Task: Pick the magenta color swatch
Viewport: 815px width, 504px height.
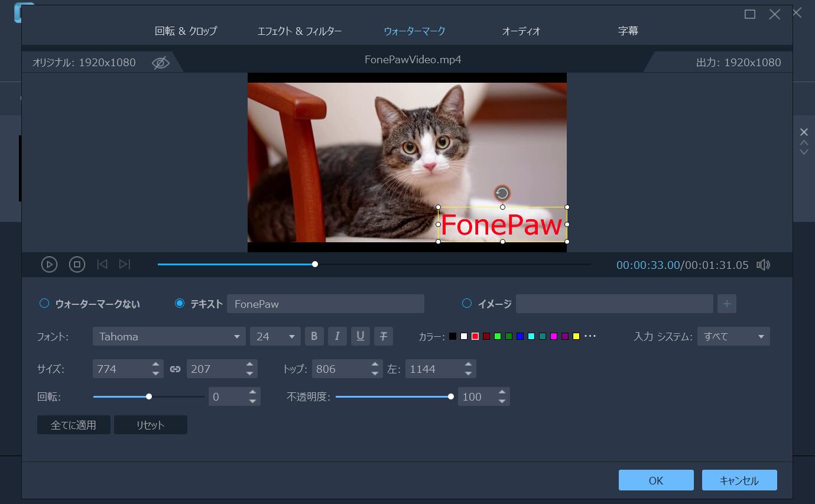Action: coord(554,336)
